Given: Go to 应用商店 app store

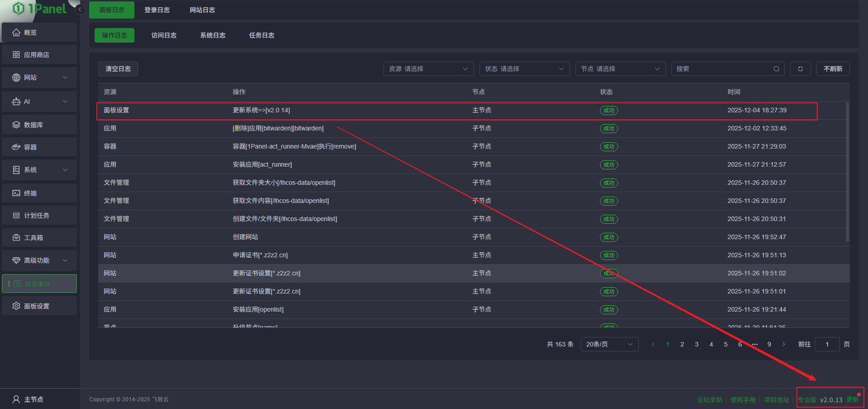Looking at the screenshot, I should 39,55.
